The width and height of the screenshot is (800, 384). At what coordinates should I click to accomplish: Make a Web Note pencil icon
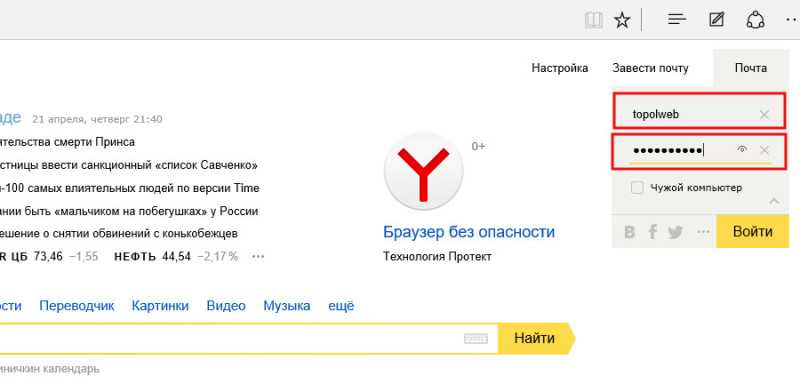click(717, 20)
